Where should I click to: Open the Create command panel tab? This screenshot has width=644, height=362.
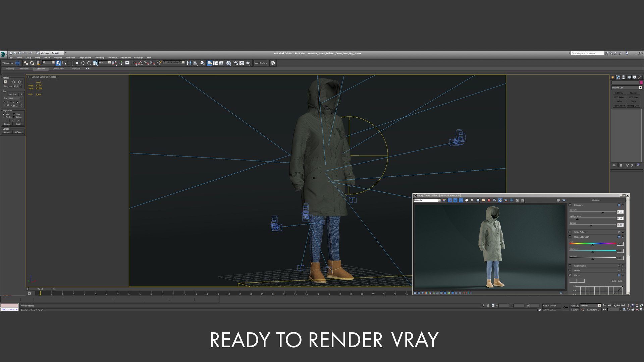click(612, 77)
